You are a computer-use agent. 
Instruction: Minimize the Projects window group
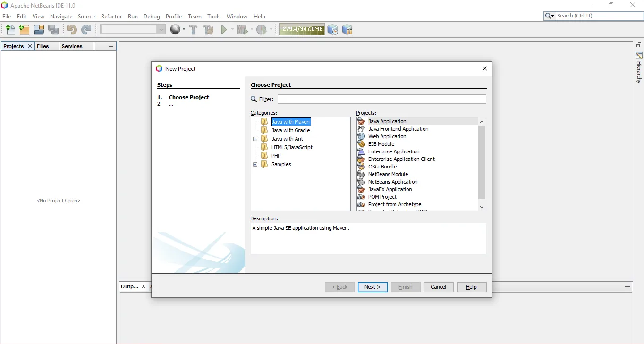111,46
